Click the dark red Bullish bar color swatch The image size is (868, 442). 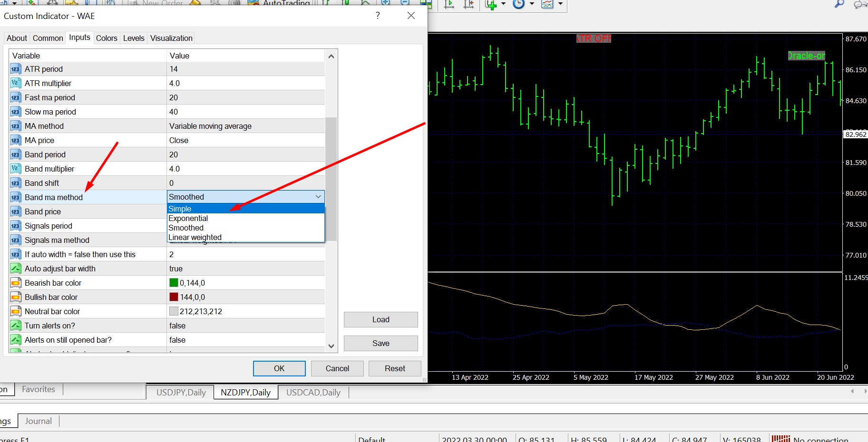(174, 297)
